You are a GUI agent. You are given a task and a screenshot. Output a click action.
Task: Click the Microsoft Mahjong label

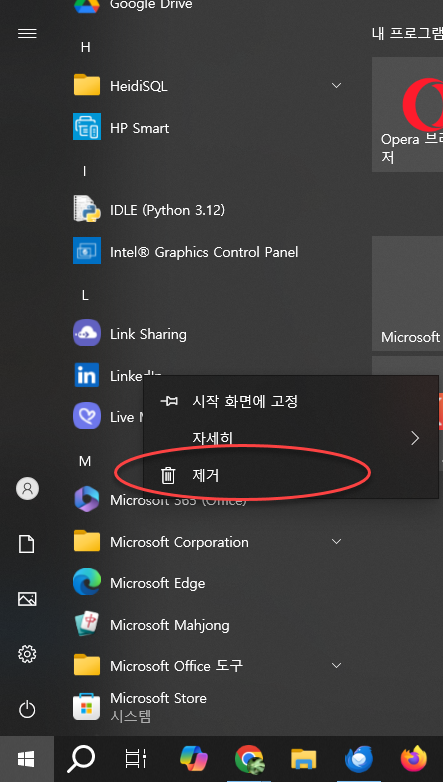pos(170,625)
